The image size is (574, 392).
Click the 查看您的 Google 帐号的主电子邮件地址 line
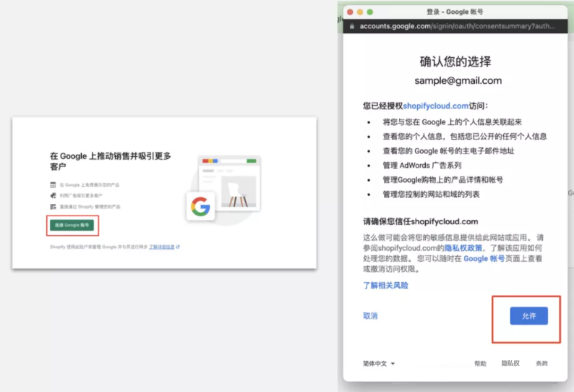click(x=448, y=151)
